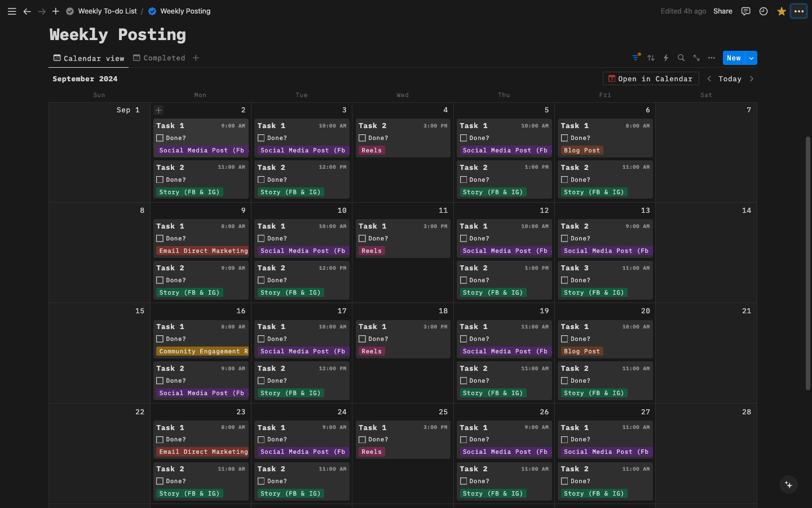This screenshot has height=508, width=812.
Task: Expand the dropdown arrow beside New
Action: [751, 58]
